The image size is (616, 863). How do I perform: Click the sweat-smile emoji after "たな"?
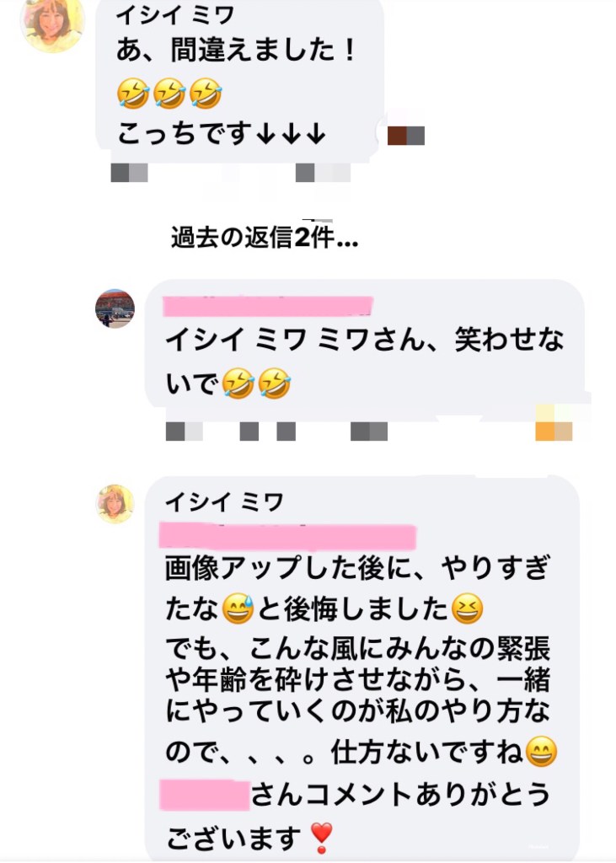click(x=238, y=608)
